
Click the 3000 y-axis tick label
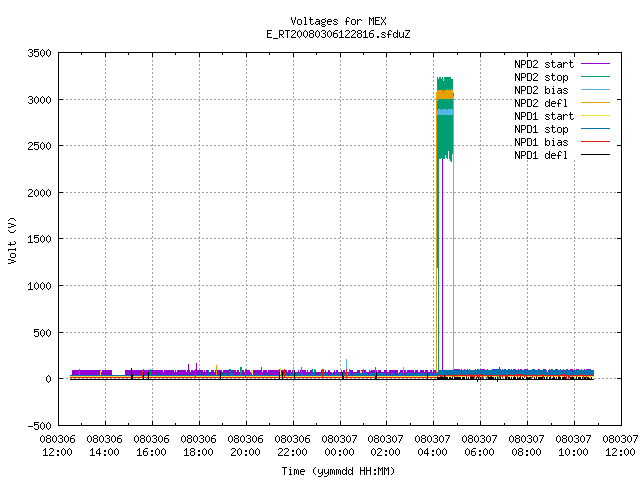coord(40,100)
